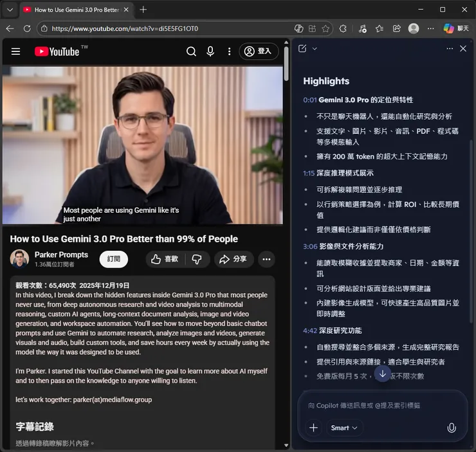Click the 登入 sign-in button

[259, 51]
